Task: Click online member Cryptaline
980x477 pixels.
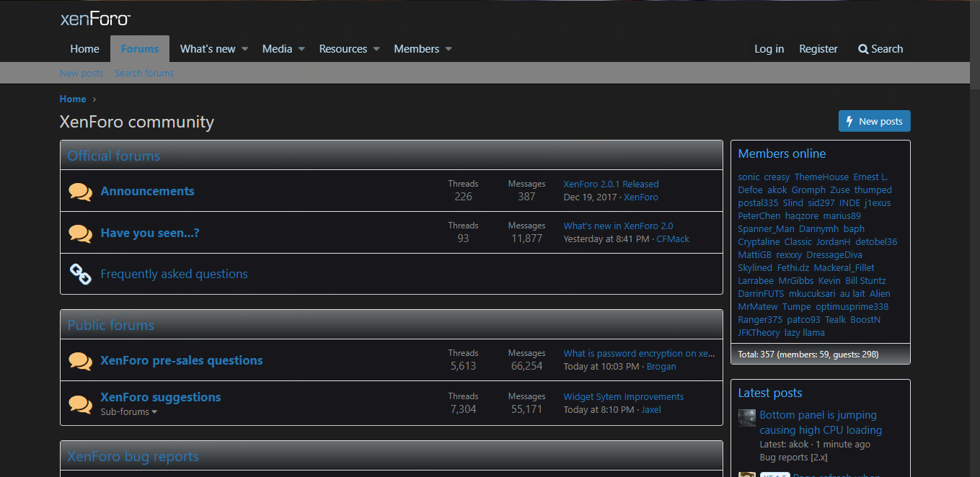Action: 759,241
